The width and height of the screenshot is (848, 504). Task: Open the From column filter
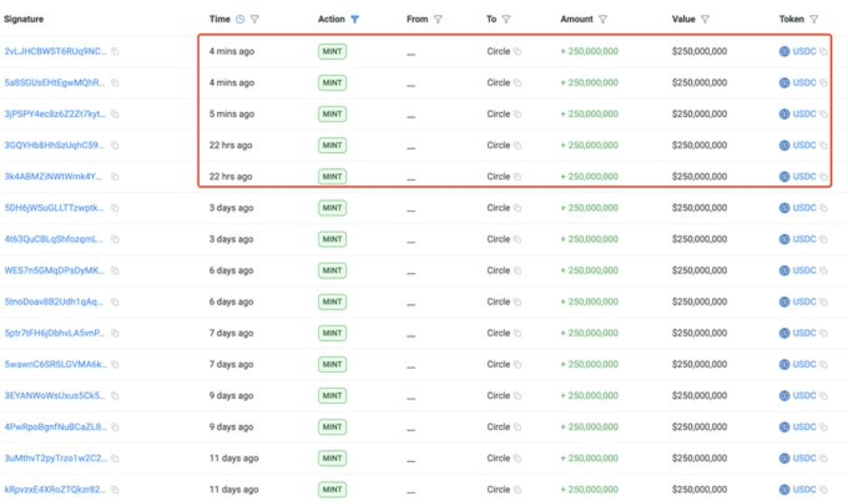[x=438, y=19]
